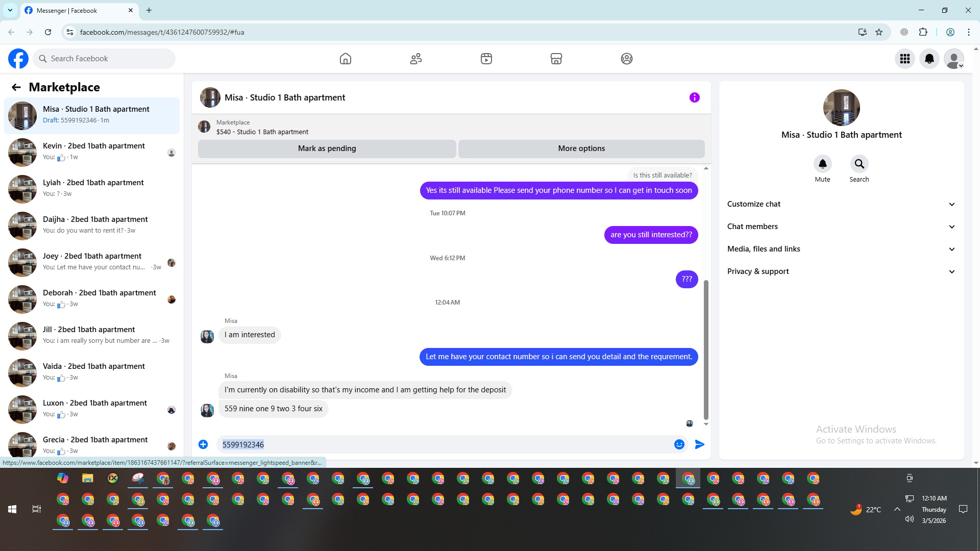
Task: Open Jill 2bed 1bath apartment conversation
Action: (92, 336)
